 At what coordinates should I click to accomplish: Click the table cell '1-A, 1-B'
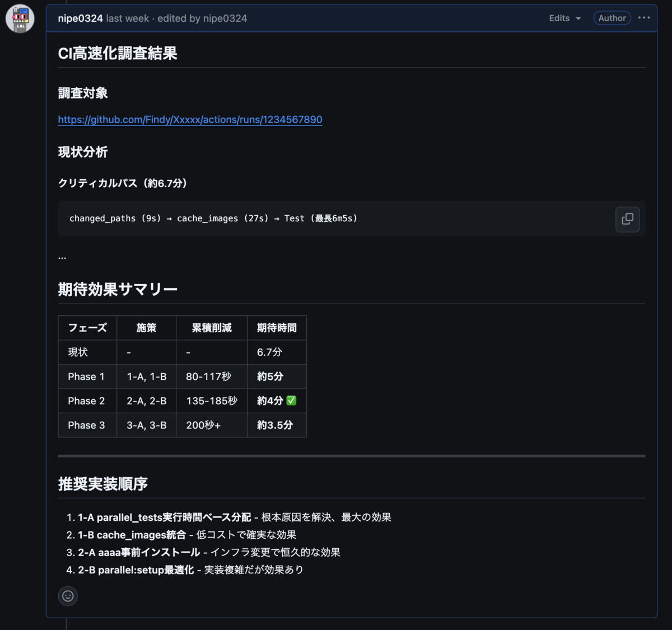pos(147,377)
